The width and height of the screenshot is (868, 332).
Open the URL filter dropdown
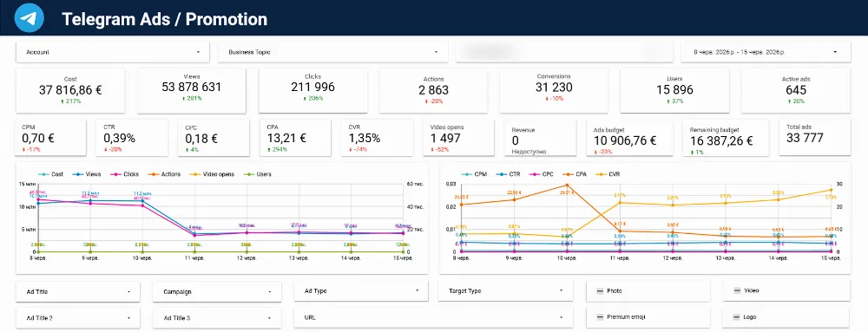[x=433, y=317]
